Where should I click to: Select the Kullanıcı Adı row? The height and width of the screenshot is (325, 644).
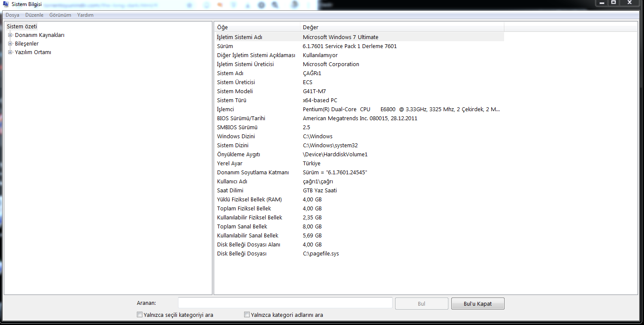[x=359, y=182]
